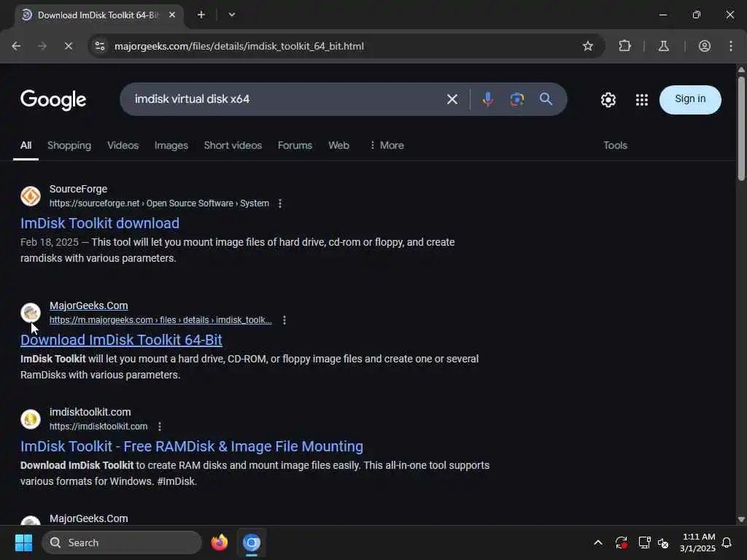Submit search with magnifier icon
This screenshot has width=747, height=560.
546,99
